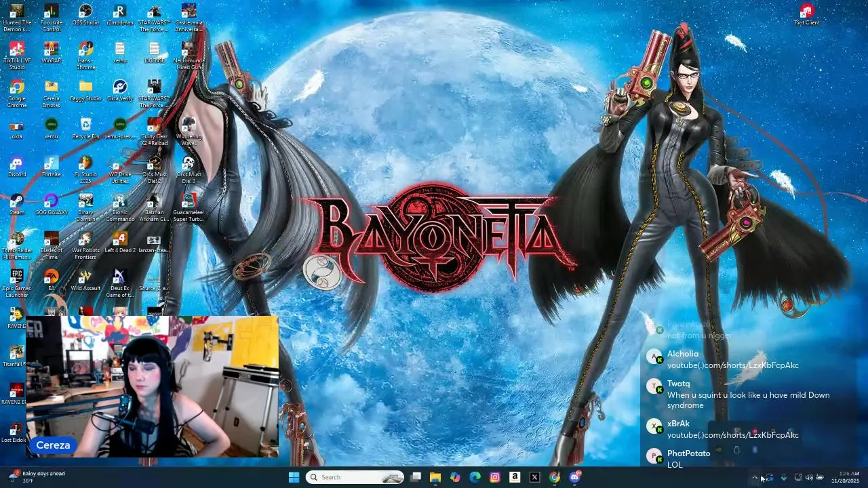Click the webcam overlay thumbnail

(153, 386)
